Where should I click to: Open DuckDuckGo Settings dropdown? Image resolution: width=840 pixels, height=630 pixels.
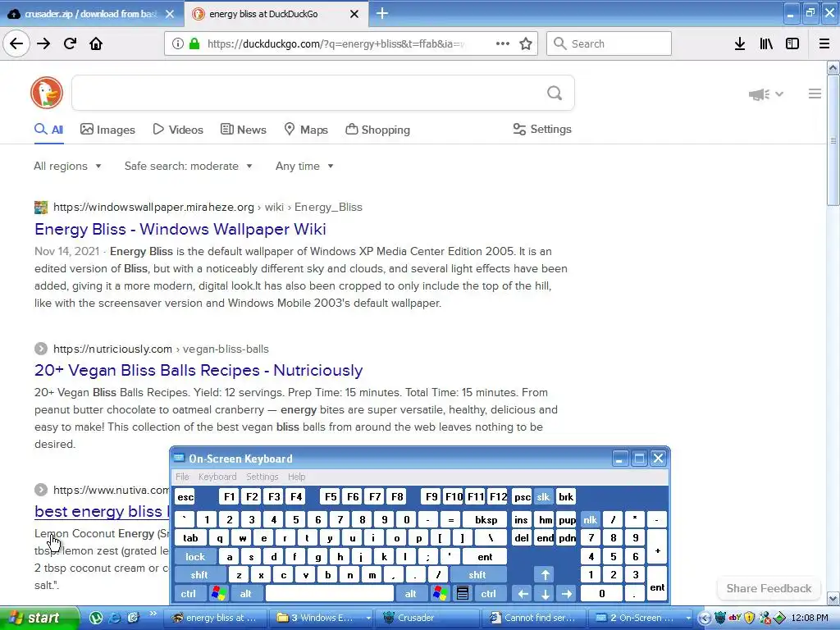(x=542, y=129)
